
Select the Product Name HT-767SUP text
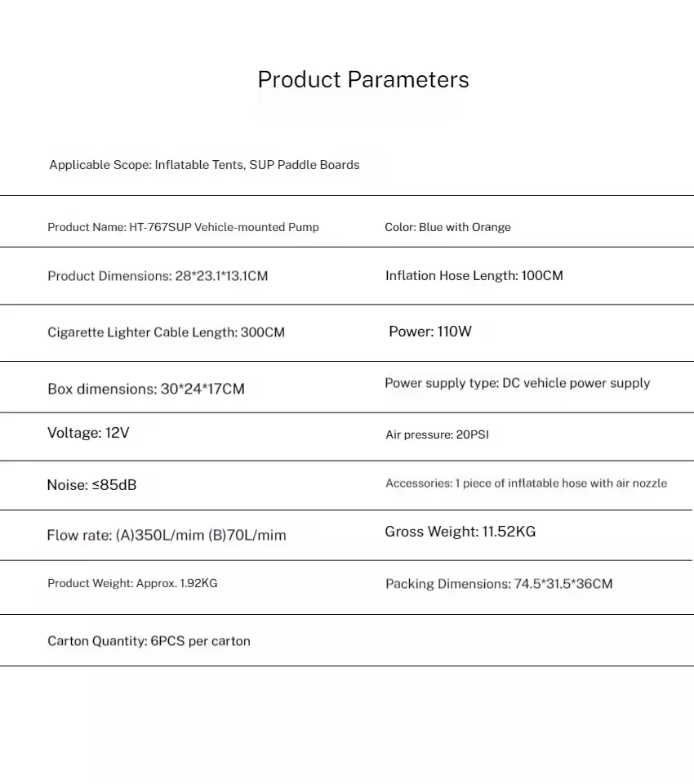click(x=183, y=227)
